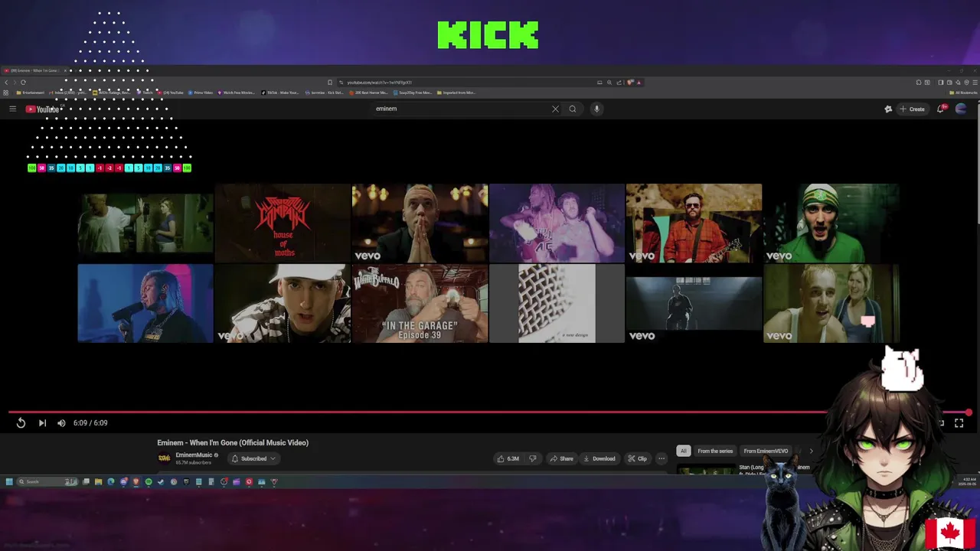Image resolution: width=980 pixels, height=551 pixels.
Task: Open the notifications bell
Action: coord(941,109)
